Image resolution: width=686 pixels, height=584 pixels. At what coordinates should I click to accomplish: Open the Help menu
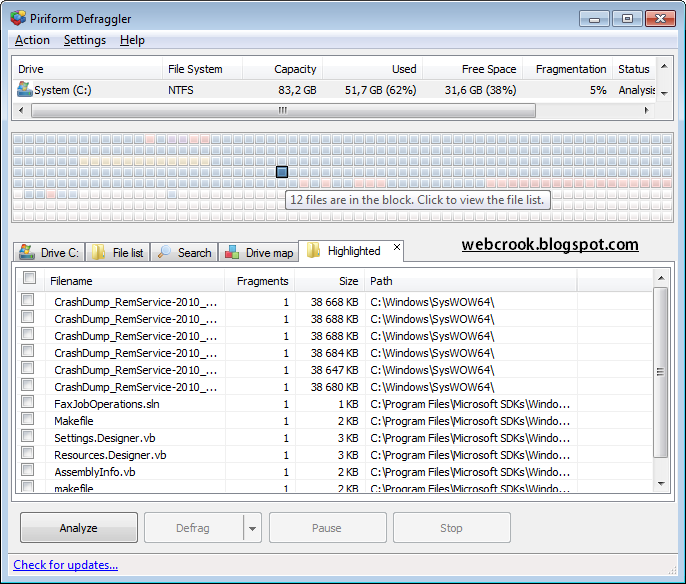coord(132,40)
